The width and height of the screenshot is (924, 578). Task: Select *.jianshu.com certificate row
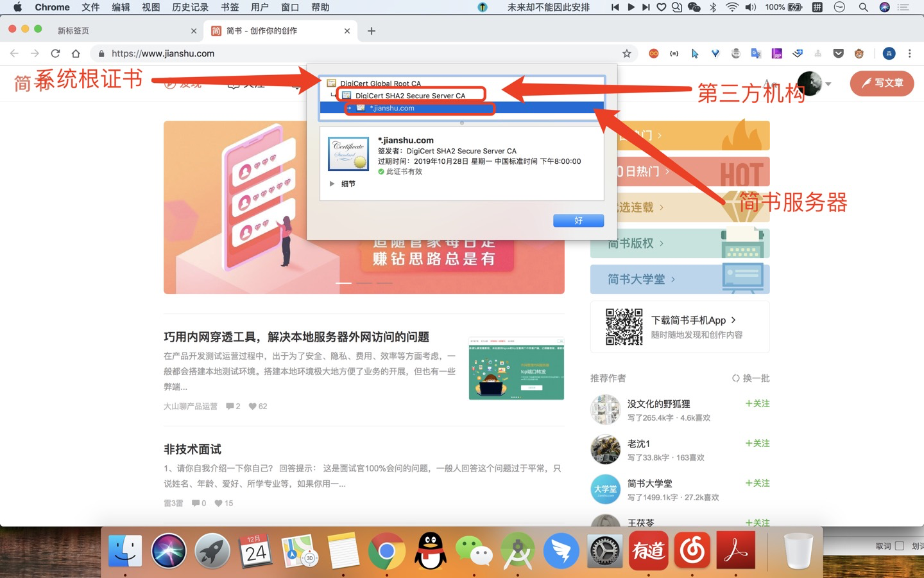462,108
